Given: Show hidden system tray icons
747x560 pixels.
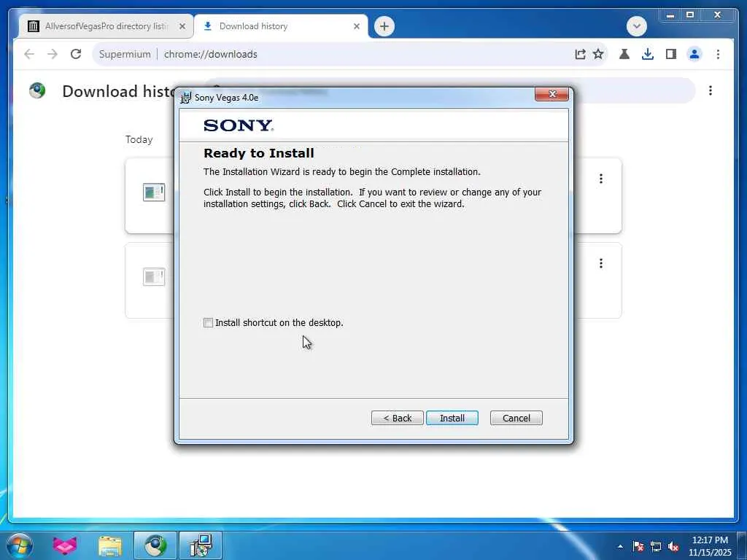Looking at the screenshot, I should [x=620, y=546].
